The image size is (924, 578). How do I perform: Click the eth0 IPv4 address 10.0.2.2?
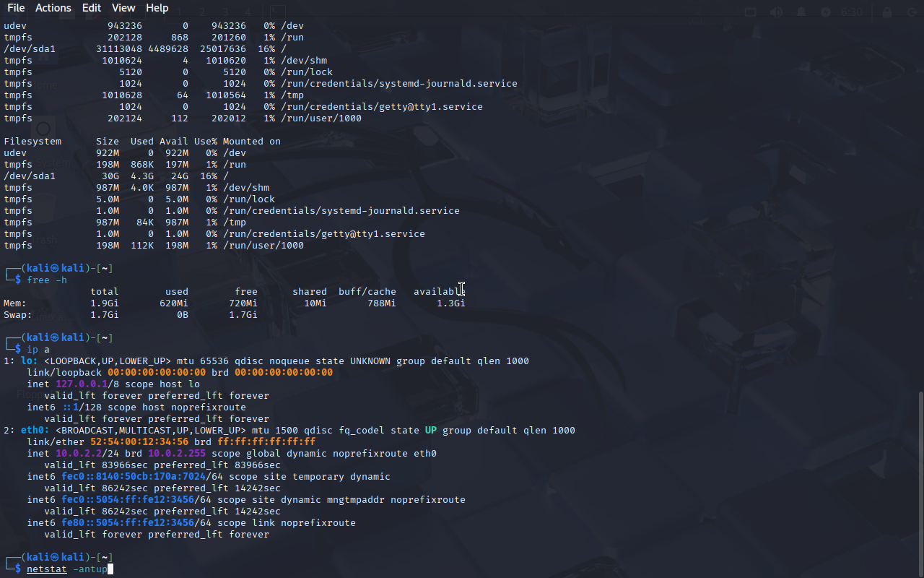(x=79, y=454)
